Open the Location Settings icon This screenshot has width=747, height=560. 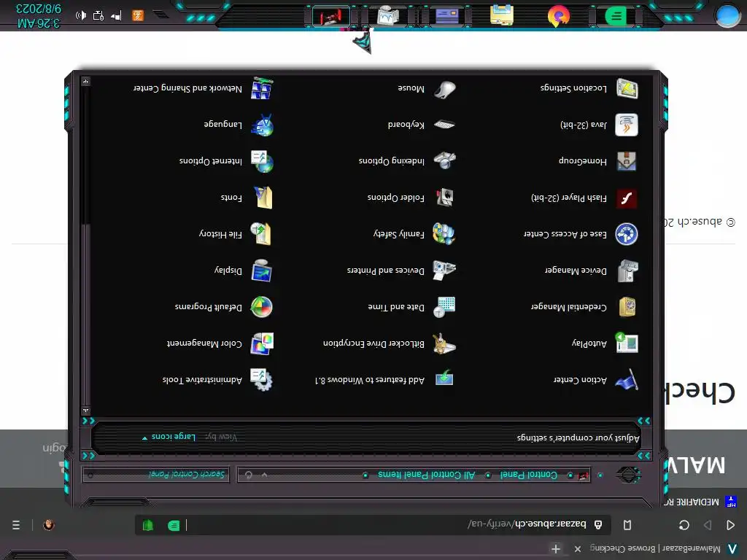pyautogui.click(x=627, y=88)
